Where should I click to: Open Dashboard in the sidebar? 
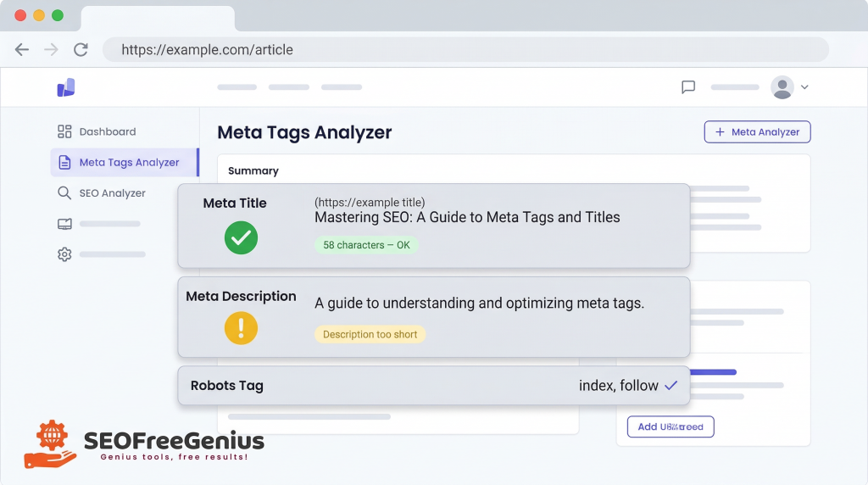(107, 131)
